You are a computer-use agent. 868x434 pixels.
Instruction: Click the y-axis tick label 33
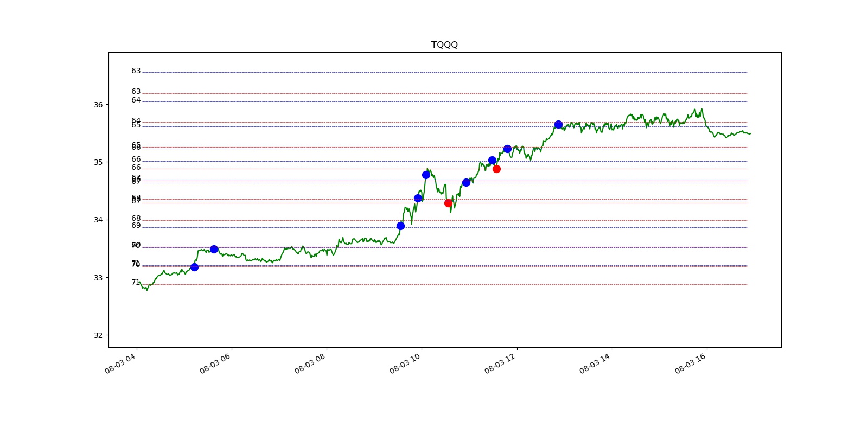[x=98, y=278]
